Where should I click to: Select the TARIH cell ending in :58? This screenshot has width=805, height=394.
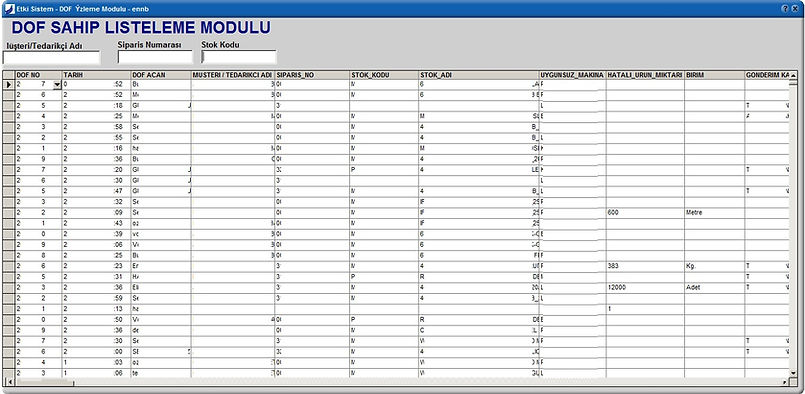tap(96, 127)
